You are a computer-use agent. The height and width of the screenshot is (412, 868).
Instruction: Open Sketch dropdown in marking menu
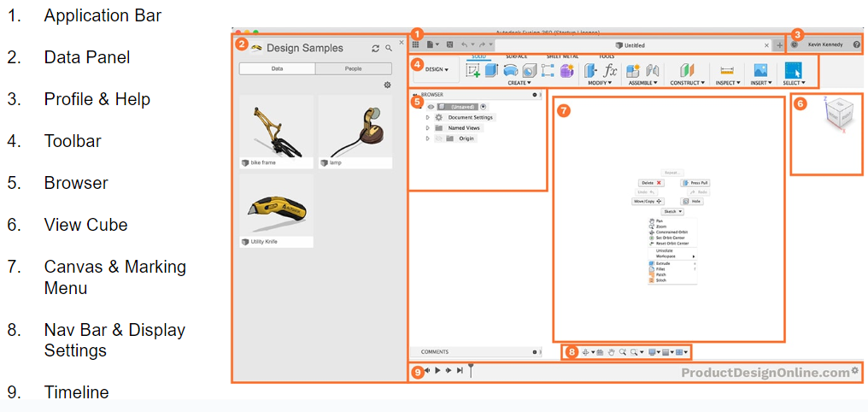672,211
